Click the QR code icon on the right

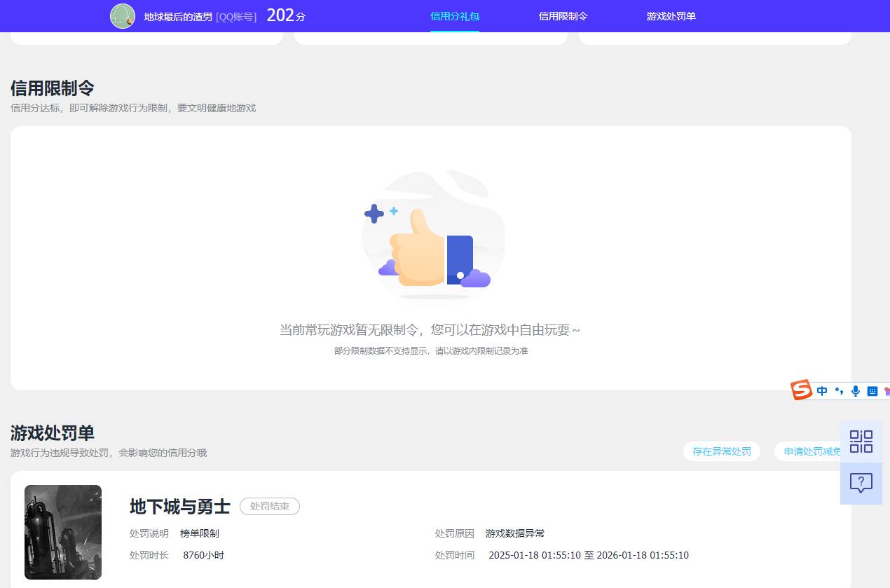click(x=861, y=442)
